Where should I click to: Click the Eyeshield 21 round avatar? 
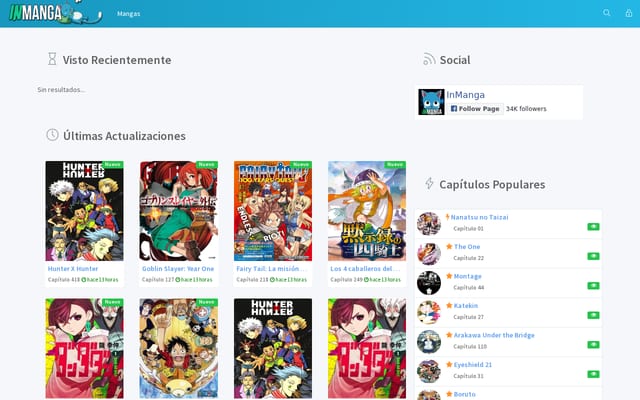(x=429, y=371)
